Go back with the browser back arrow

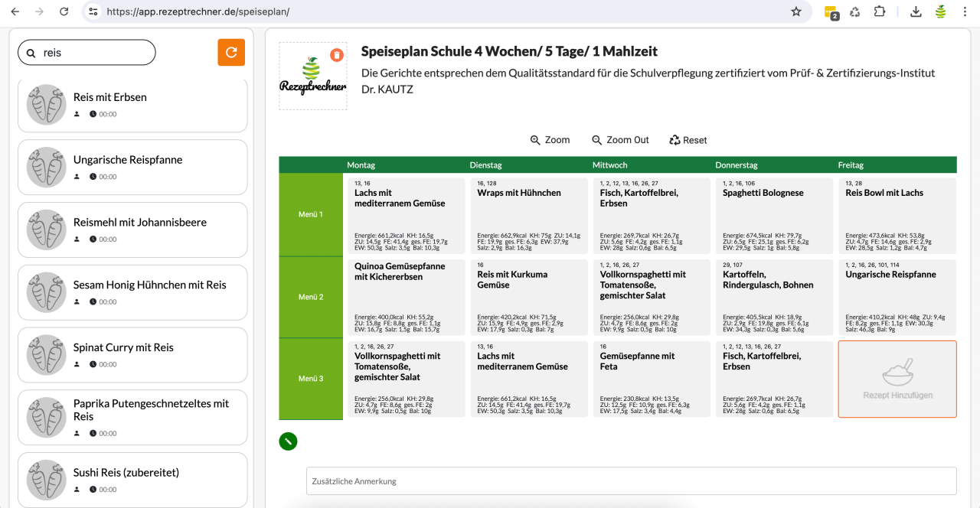tap(16, 11)
